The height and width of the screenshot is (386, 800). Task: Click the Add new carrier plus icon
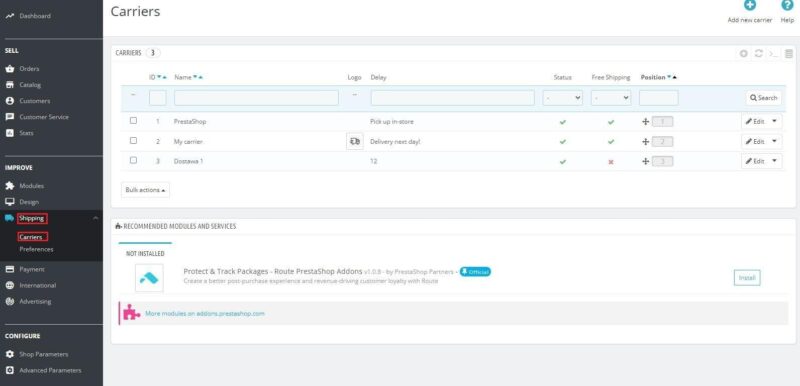click(749, 5)
